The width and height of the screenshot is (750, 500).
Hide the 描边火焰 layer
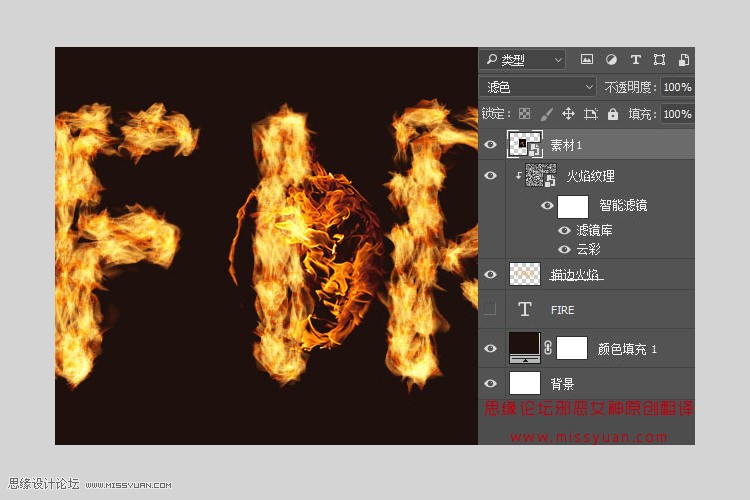(x=490, y=274)
